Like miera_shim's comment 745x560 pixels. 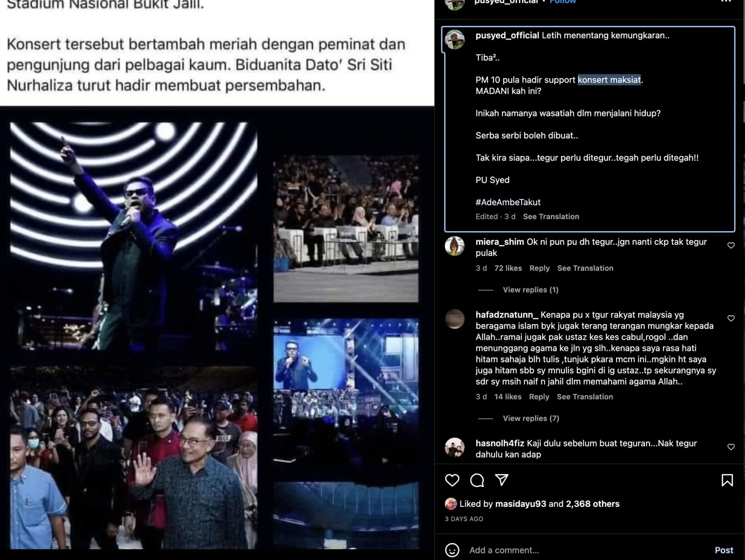(731, 245)
